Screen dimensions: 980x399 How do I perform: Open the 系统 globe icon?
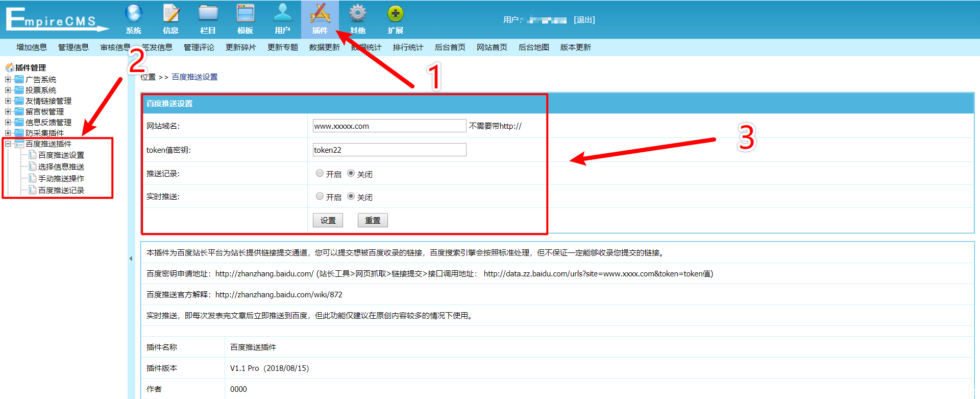134,13
